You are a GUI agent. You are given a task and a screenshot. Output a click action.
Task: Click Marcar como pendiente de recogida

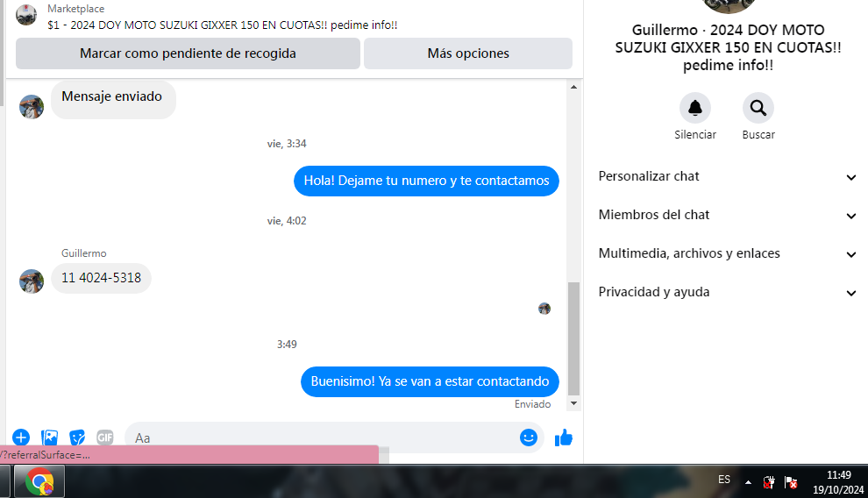pyautogui.click(x=188, y=53)
